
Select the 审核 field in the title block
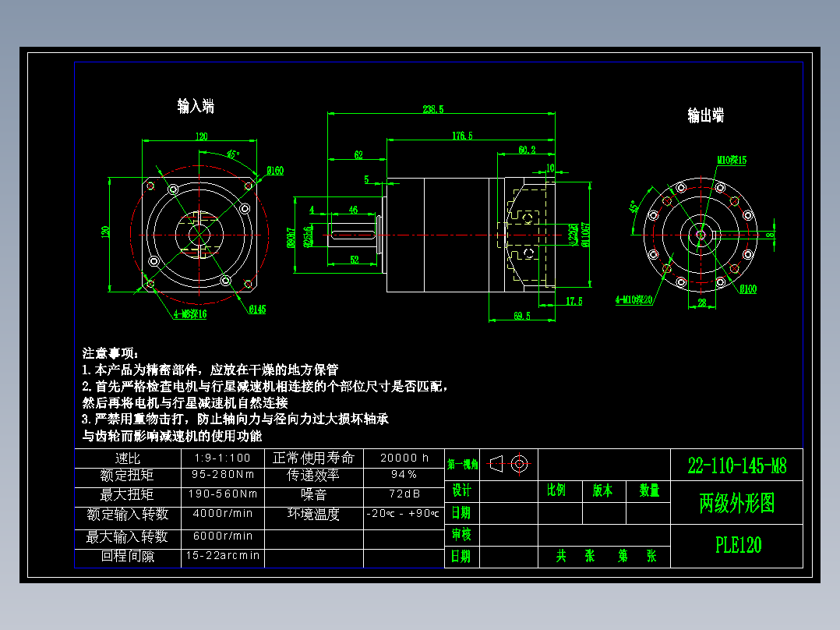(460, 536)
